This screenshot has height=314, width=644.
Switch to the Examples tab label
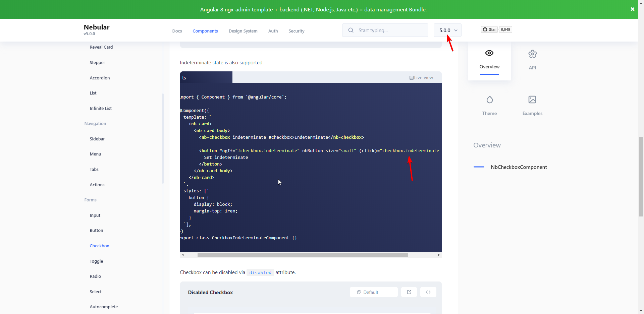click(x=532, y=113)
